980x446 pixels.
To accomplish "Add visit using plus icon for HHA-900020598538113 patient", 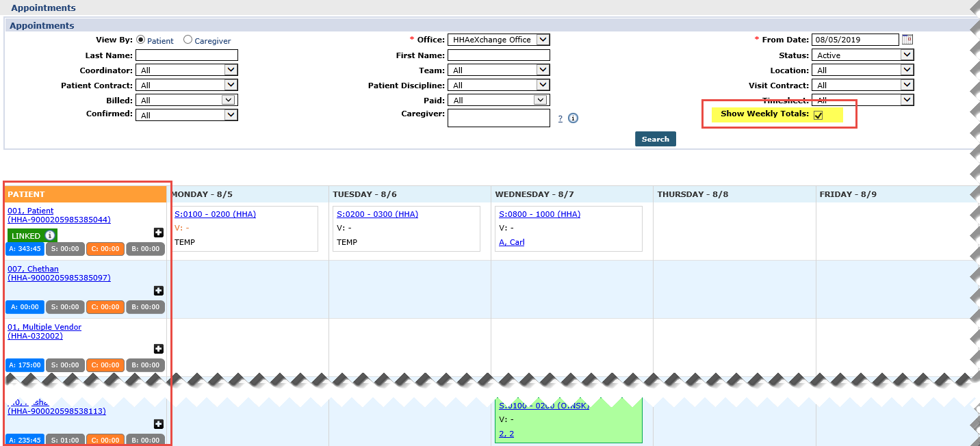I will pos(158,424).
